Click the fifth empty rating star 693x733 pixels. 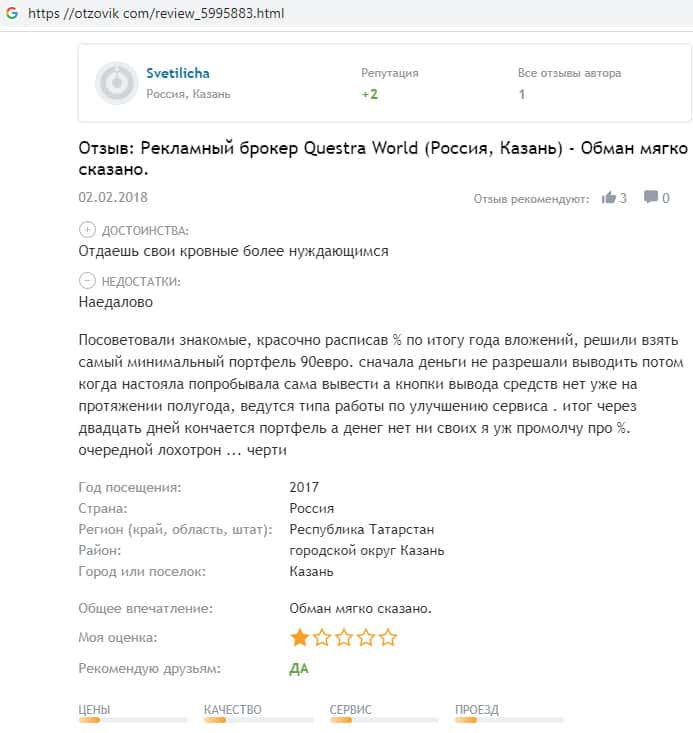pos(388,637)
